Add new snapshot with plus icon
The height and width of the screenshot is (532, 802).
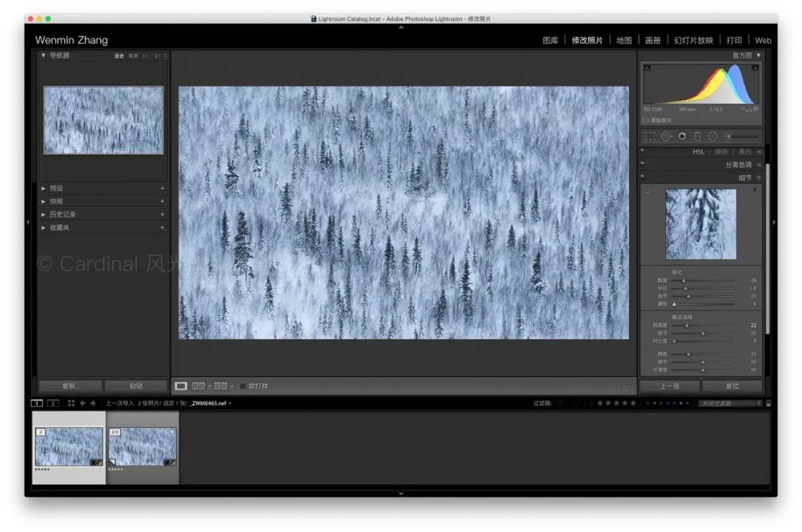[162, 201]
